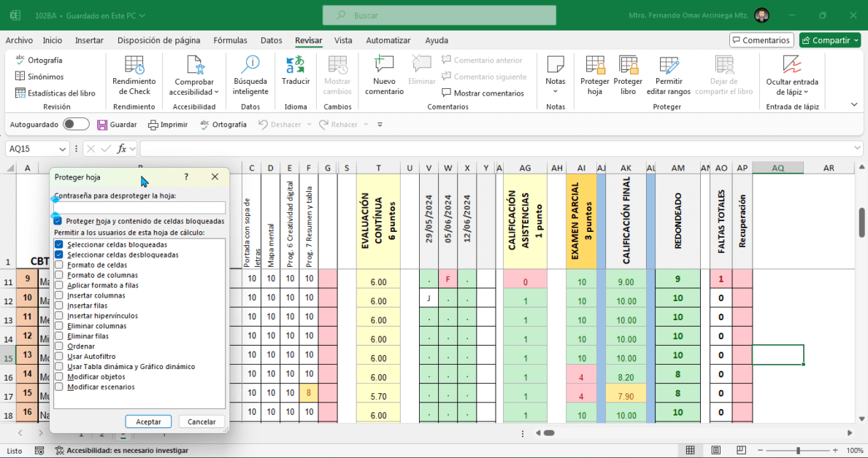Screen dimensions: 868x458
Task: Switch to the Fórmulas ribbon tab
Action: point(230,41)
